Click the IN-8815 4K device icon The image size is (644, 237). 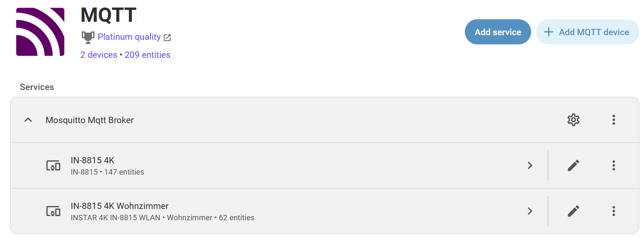[x=53, y=165]
